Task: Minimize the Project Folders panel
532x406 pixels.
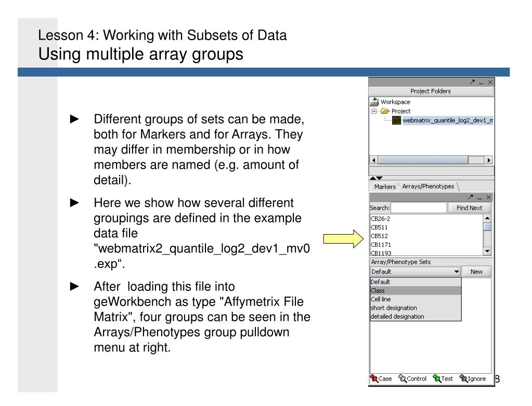Action: (x=481, y=82)
